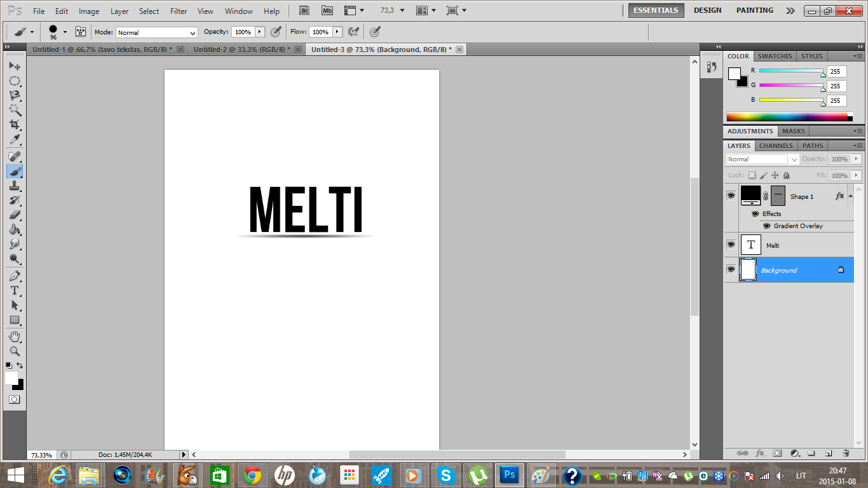Open the Filter menu
The width and height of the screenshot is (868, 488).
(x=179, y=11)
